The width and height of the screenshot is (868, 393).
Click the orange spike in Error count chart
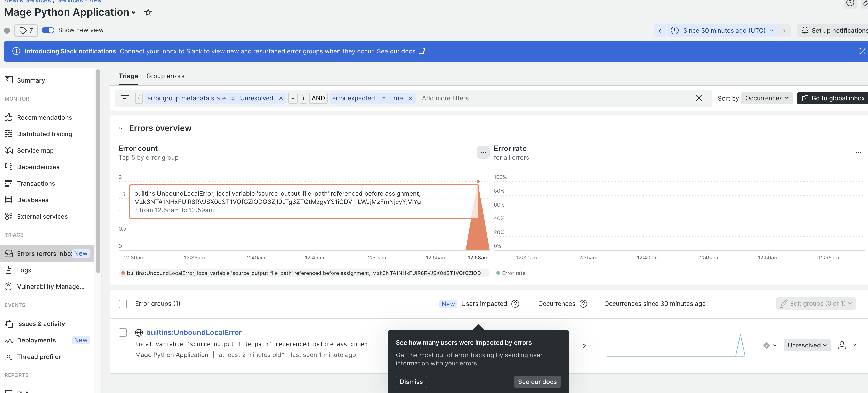[478, 229]
